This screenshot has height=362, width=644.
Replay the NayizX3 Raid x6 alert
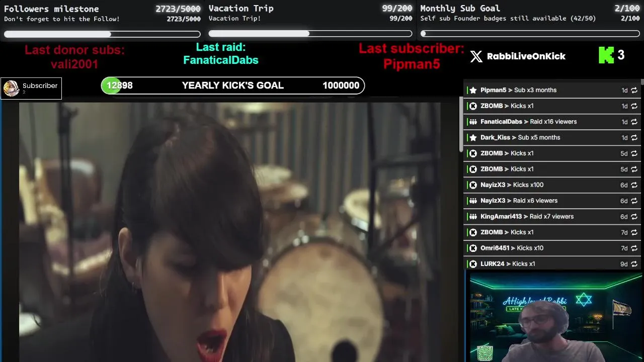coord(634,201)
